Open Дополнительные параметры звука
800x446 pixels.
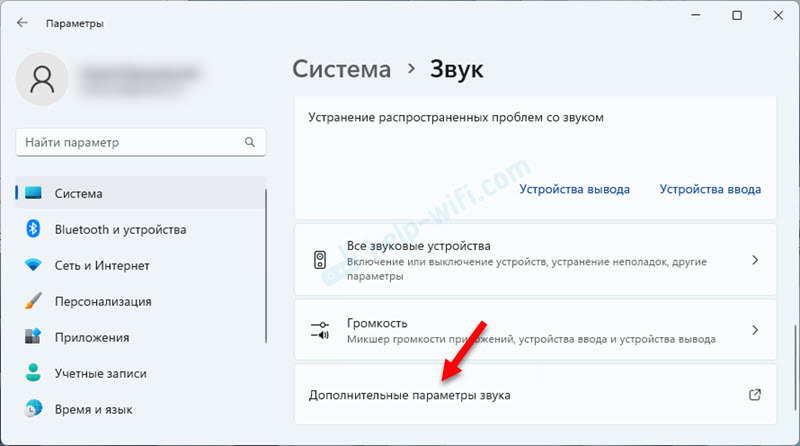pos(409,395)
